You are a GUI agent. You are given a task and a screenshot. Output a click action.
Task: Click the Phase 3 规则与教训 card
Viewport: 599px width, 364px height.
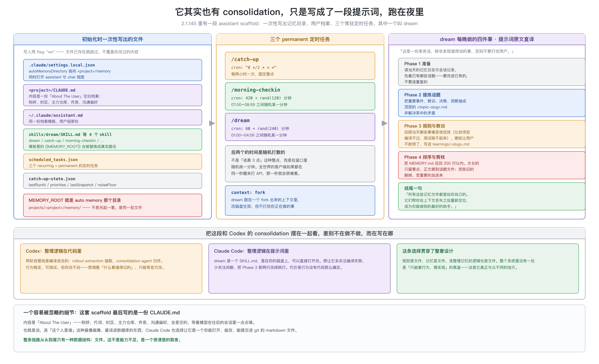coord(491,134)
